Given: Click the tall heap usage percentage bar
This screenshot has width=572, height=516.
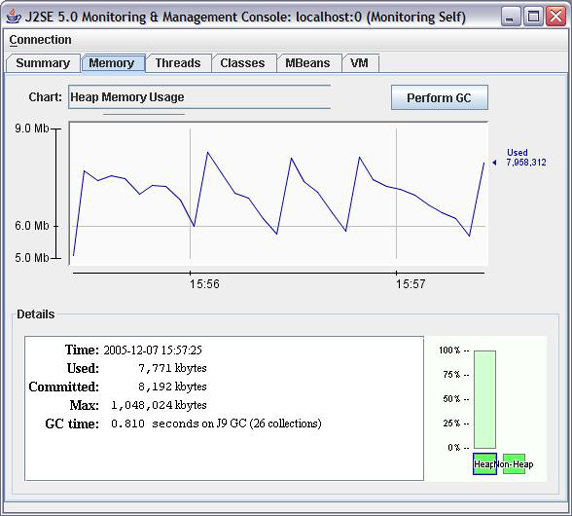Looking at the screenshot, I should pos(485,400).
